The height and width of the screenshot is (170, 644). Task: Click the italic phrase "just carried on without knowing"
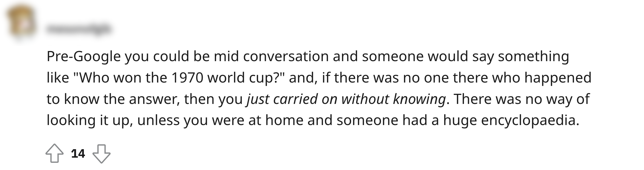click(x=346, y=99)
